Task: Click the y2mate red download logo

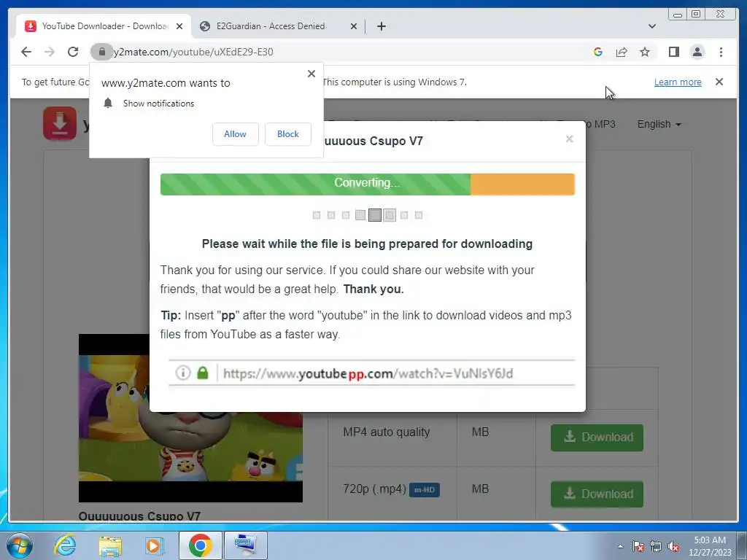Action: click(x=60, y=123)
